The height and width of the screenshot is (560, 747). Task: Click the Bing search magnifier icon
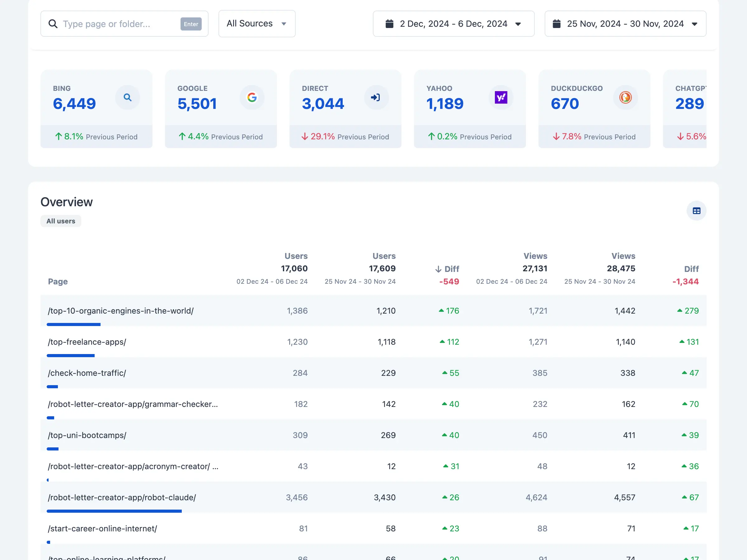[127, 98]
